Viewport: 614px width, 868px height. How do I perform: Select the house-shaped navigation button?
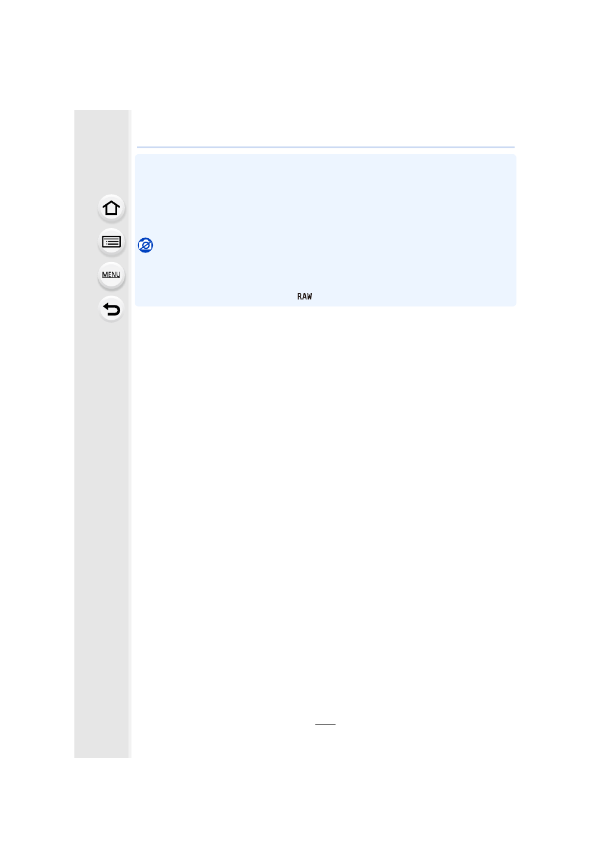pyautogui.click(x=111, y=208)
